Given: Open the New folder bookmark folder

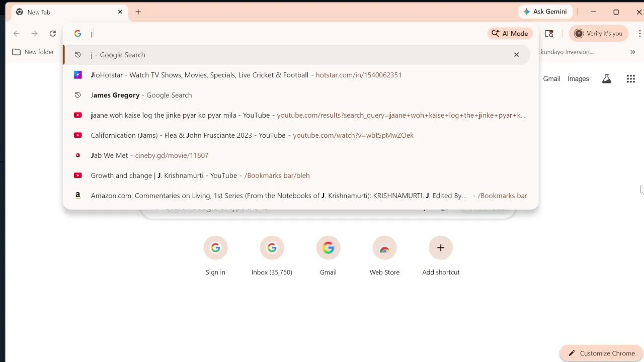Looking at the screenshot, I should (33, 52).
